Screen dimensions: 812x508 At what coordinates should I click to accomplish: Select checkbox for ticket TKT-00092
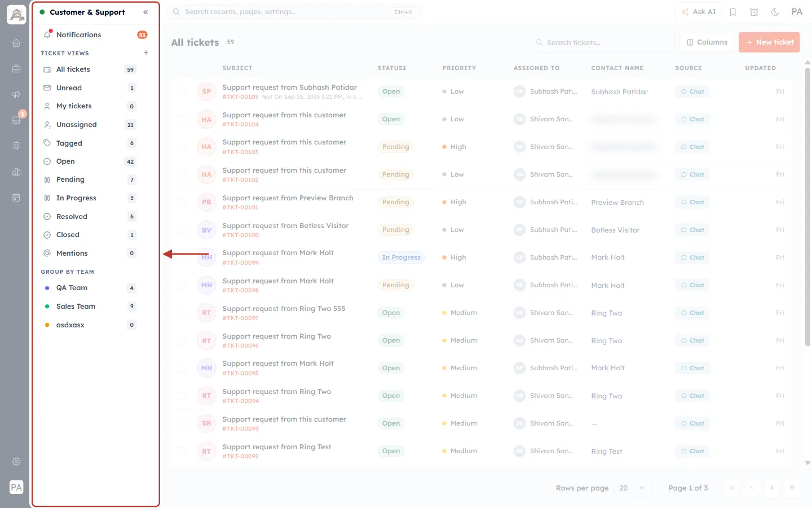pyautogui.click(x=182, y=451)
